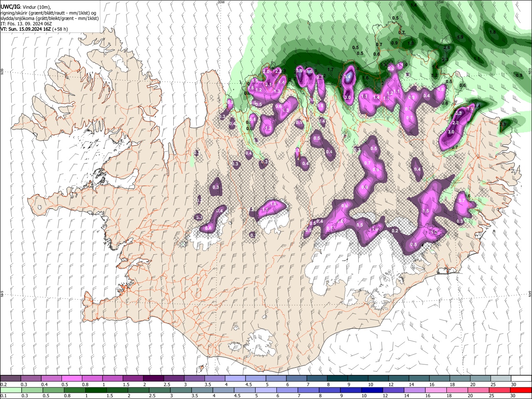Click the red 30 mm rain legend swatch
Screen dimensions: 532x399
(520, 390)
